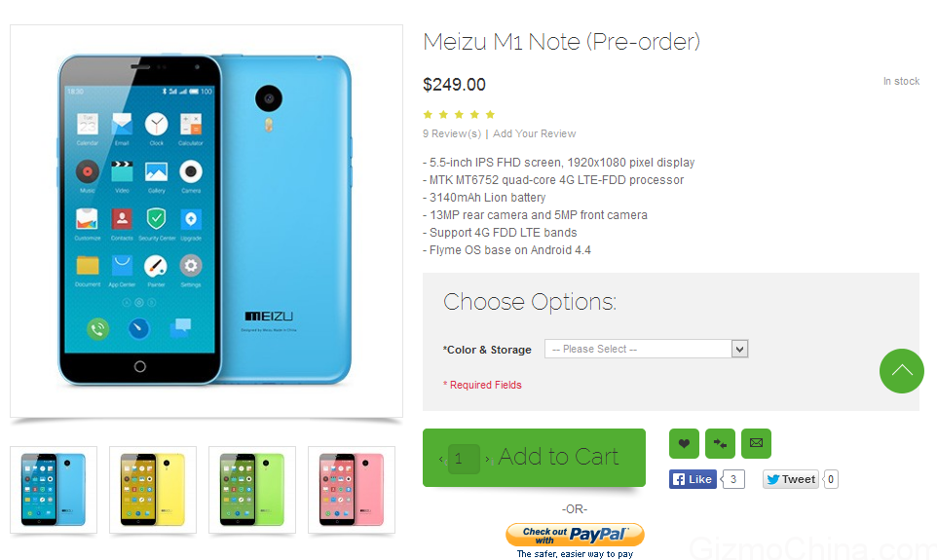Open the 9 Review(s) link
937x560 pixels.
(452, 133)
